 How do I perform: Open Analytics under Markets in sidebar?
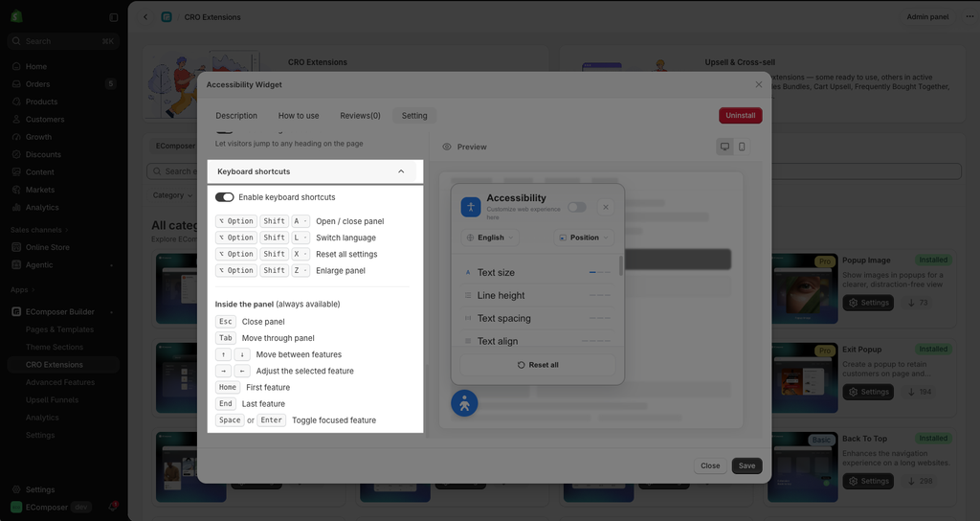(42, 207)
